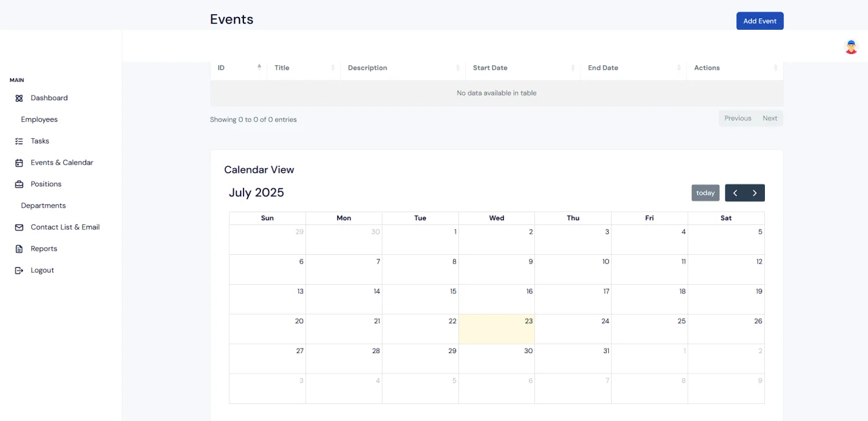Sort table using End Date column arrows
868x421 pixels.
(x=679, y=68)
